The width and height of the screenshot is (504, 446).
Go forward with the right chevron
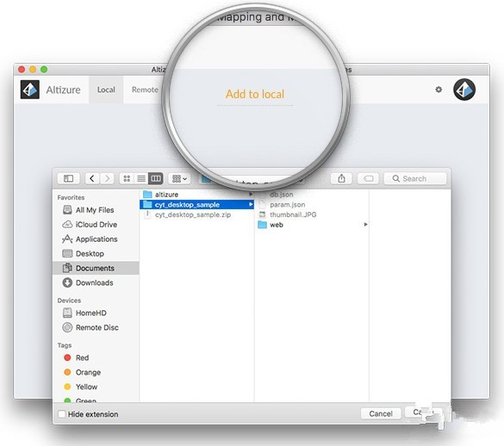pos(107,178)
